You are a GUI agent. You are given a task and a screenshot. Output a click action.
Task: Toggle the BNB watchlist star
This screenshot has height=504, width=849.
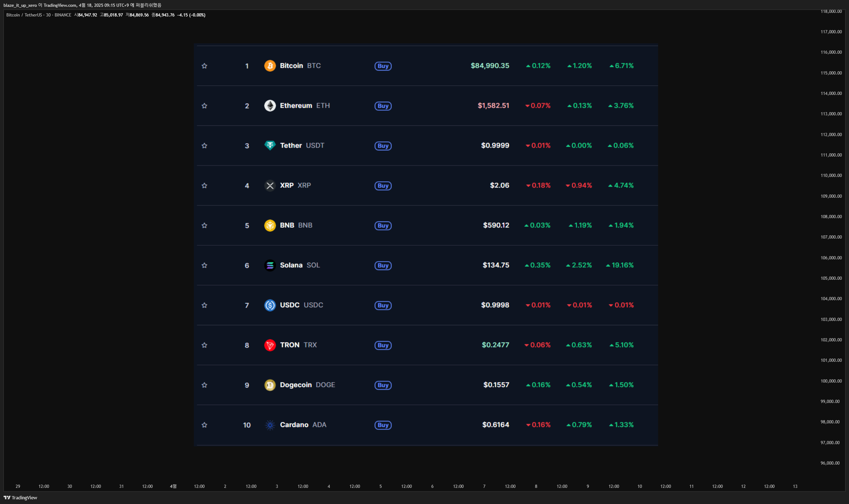(x=204, y=225)
